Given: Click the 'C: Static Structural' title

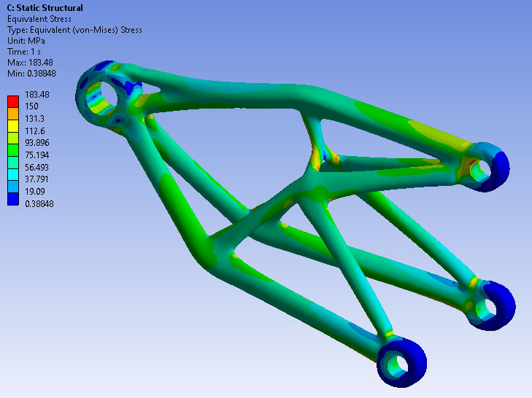Looking at the screenshot, I should pos(45,8).
